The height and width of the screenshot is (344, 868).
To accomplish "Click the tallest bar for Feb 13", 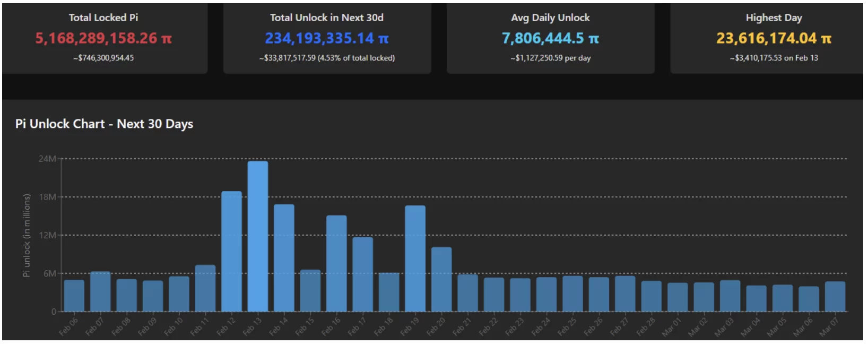I will point(258,236).
